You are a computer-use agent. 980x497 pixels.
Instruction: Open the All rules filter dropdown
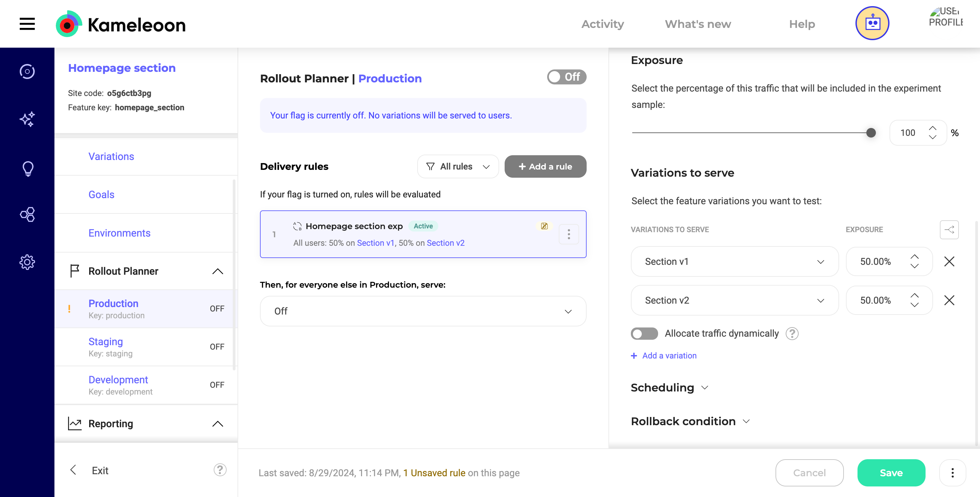click(458, 166)
